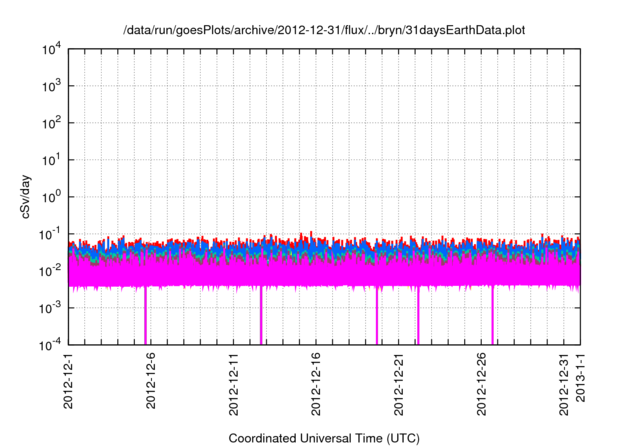Click the 2012-12-31 date label
Image resolution: width=640 pixels, height=448 pixels.
pos(564,384)
